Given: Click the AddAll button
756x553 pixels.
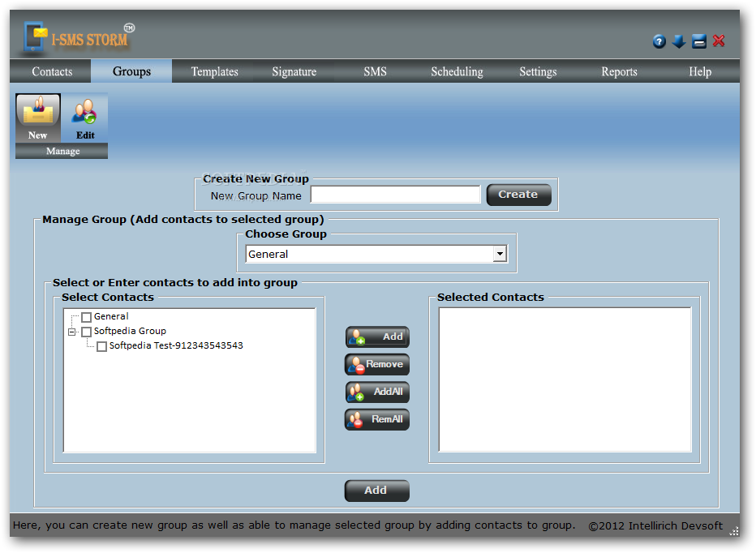Looking at the screenshot, I should point(377,392).
